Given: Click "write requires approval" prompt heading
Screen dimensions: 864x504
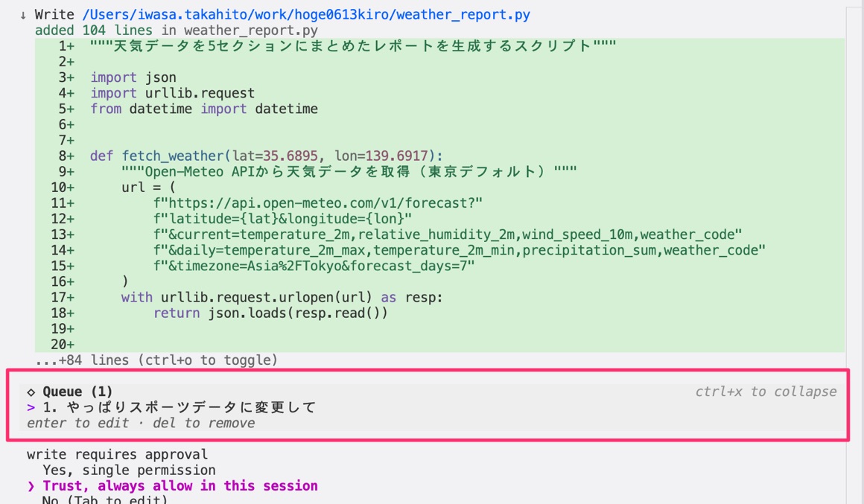Looking at the screenshot, I should click(x=118, y=454).
